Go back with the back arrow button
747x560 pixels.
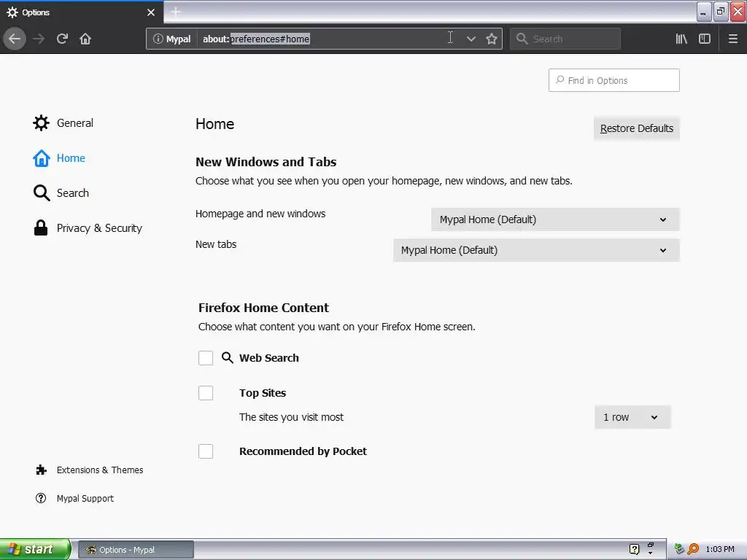pos(15,39)
